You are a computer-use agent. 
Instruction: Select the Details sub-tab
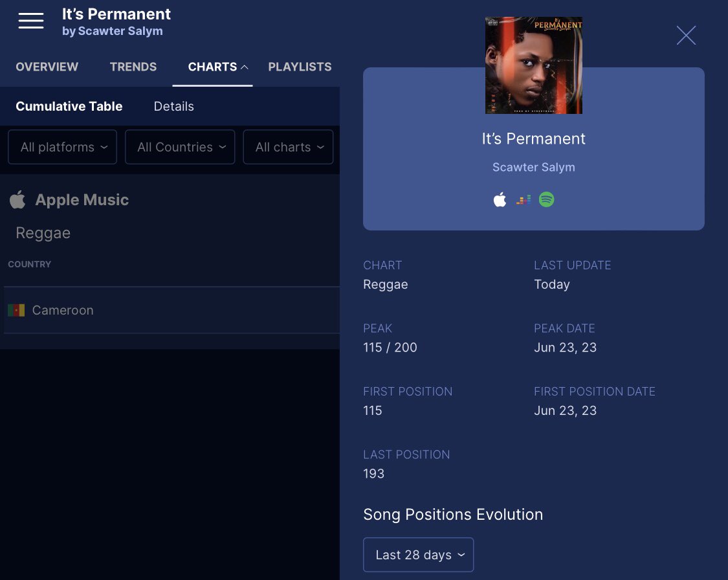tap(173, 106)
